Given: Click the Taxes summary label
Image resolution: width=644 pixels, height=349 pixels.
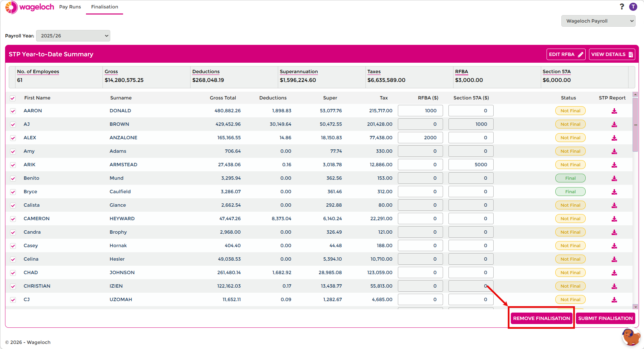Looking at the screenshot, I should pos(374,71).
